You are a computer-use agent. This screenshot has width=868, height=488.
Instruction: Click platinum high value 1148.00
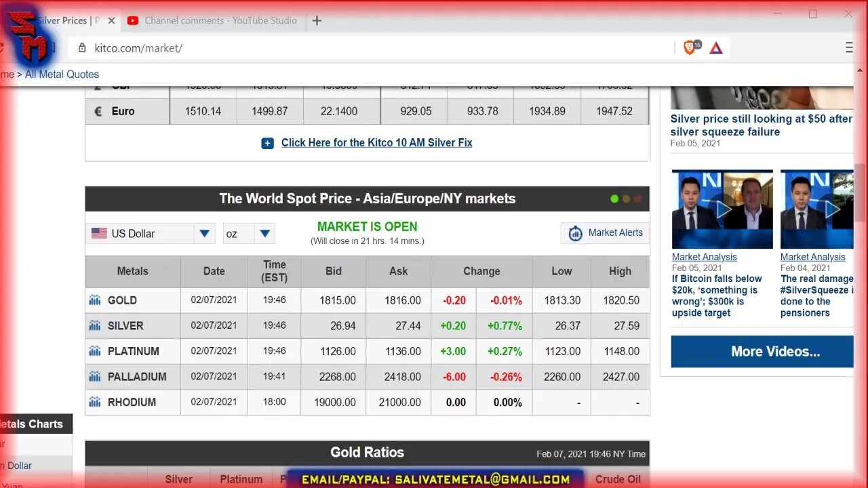pos(621,351)
